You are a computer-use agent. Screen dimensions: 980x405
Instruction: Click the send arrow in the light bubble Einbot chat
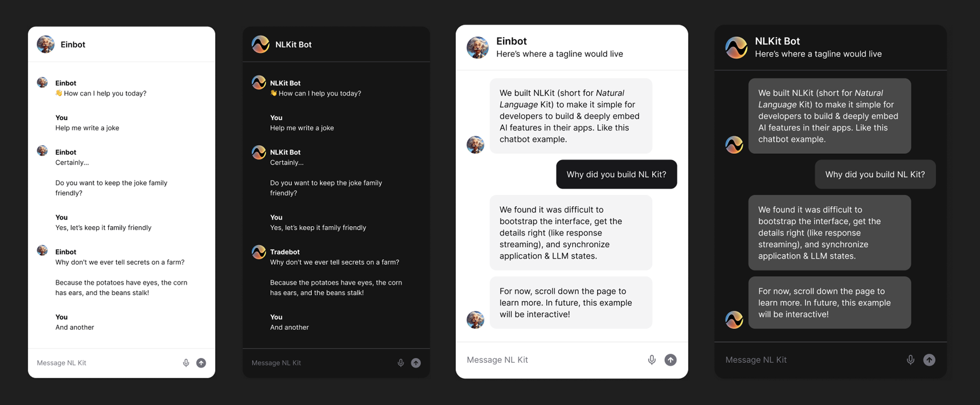(671, 359)
